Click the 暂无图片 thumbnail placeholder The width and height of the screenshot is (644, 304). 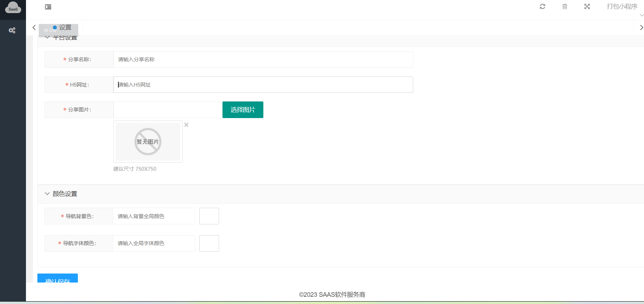click(x=148, y=142)
